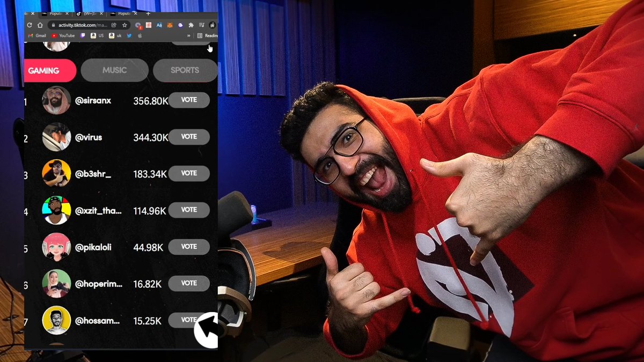The image size is (644, 362).
Task: Vote for @hoperim...
Action: click(189, 283)
